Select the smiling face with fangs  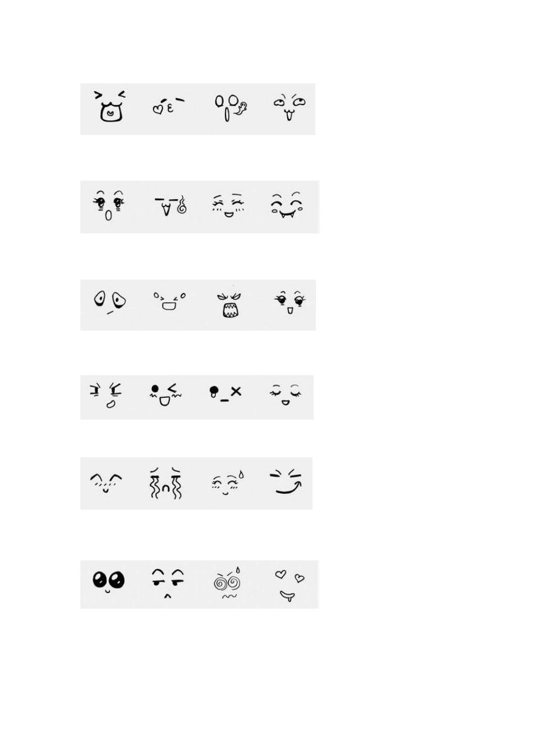287,205
